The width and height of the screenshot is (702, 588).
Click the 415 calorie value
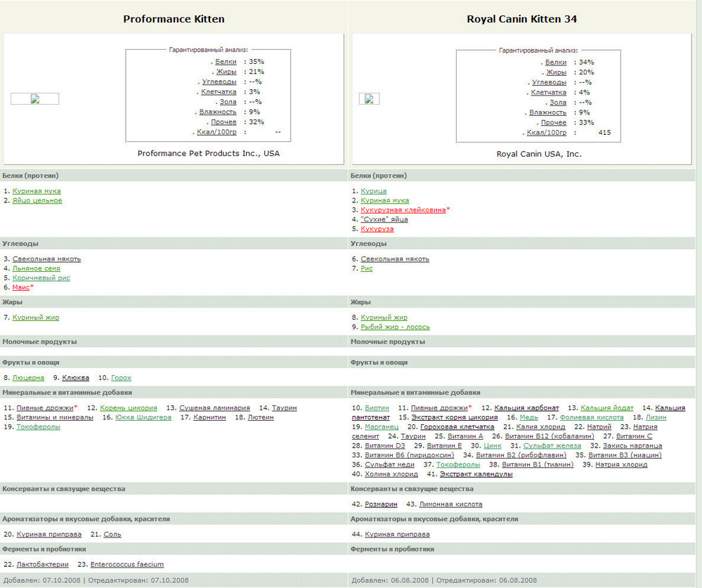pos(604,133)
